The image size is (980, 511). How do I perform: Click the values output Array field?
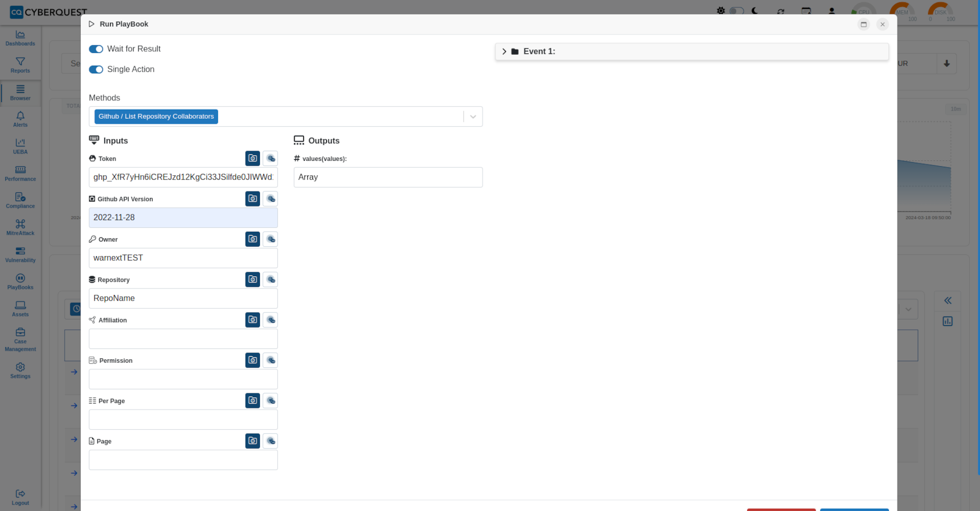click(x=388, y=177)
